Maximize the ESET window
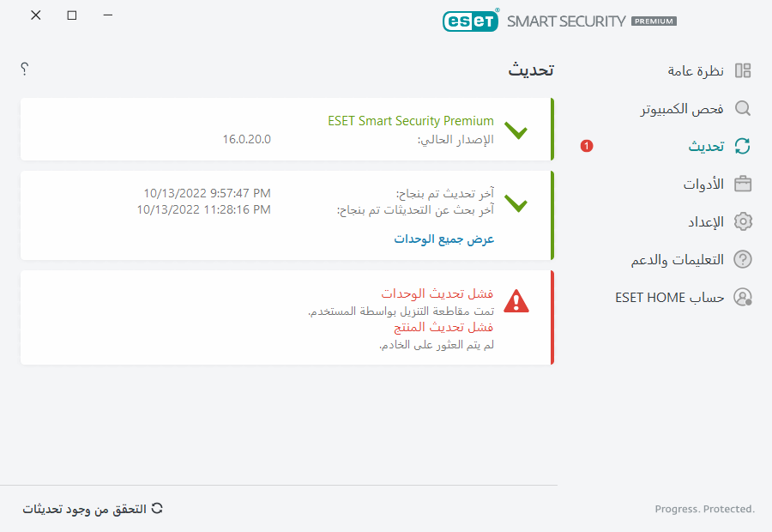The image size is (772, 532). [x=72, y=15]
